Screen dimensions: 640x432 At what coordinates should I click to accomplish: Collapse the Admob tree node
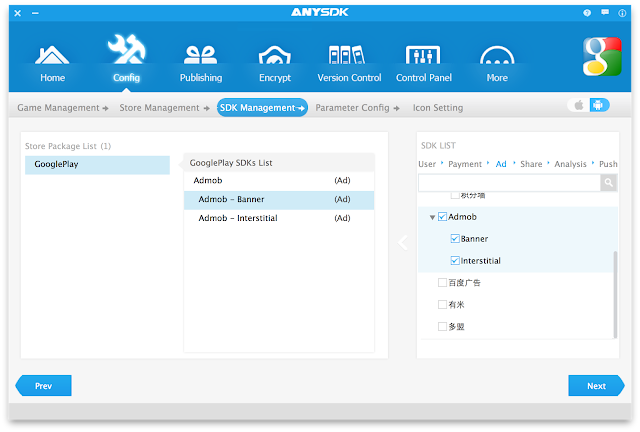pyautogui.click(x=432, y=217)
